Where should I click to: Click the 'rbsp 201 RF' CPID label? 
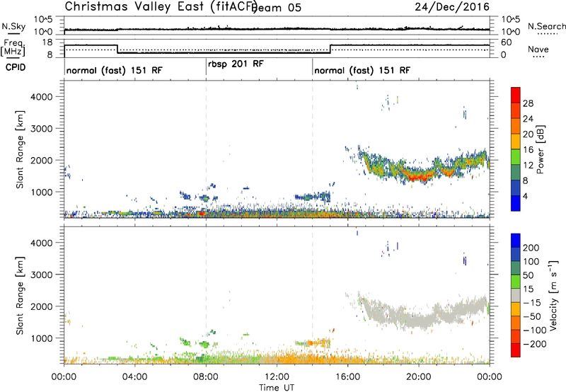pyautogui.click(x=236, y=64)
